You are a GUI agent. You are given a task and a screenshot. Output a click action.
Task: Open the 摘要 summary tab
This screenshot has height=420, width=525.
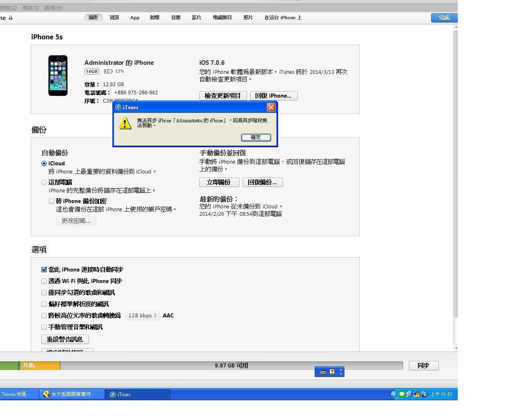(94, 18)
